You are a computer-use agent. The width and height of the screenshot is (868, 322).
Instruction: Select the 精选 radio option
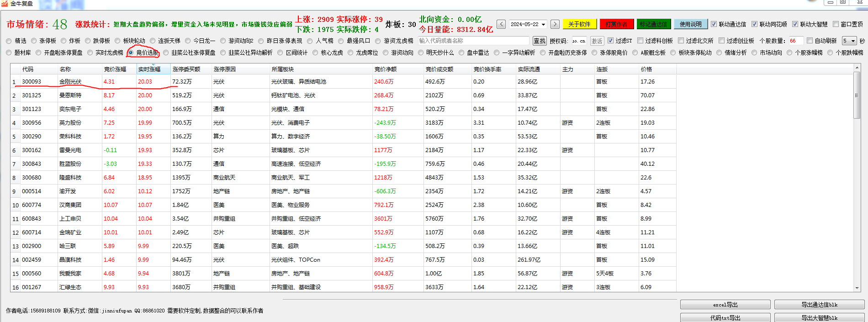(9, 41)
